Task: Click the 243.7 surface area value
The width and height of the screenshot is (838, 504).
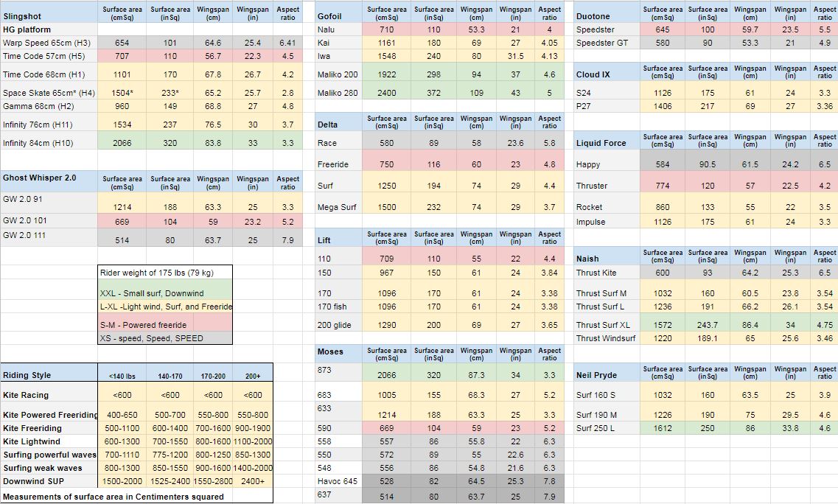Action: (x=708, y=323)
